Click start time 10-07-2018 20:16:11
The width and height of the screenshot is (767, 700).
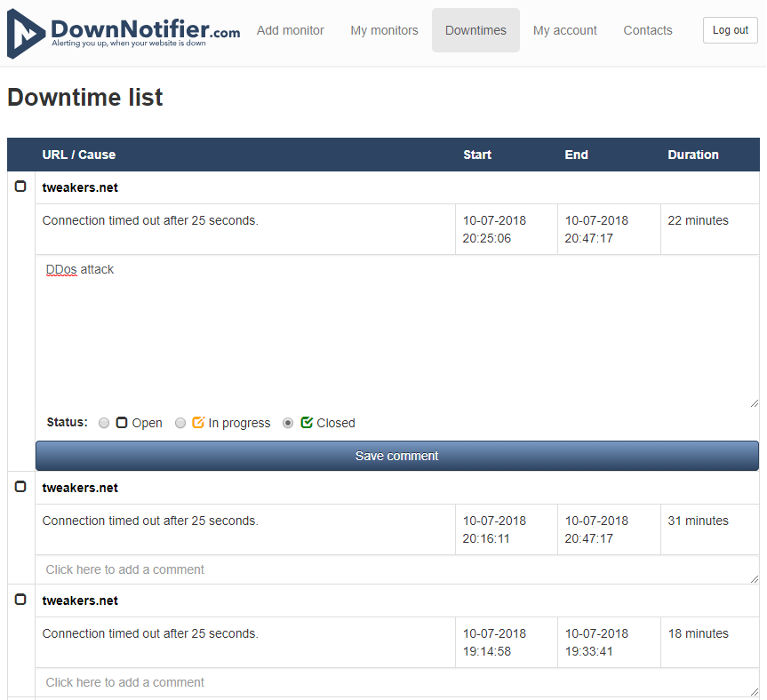(x=494, y=529)
